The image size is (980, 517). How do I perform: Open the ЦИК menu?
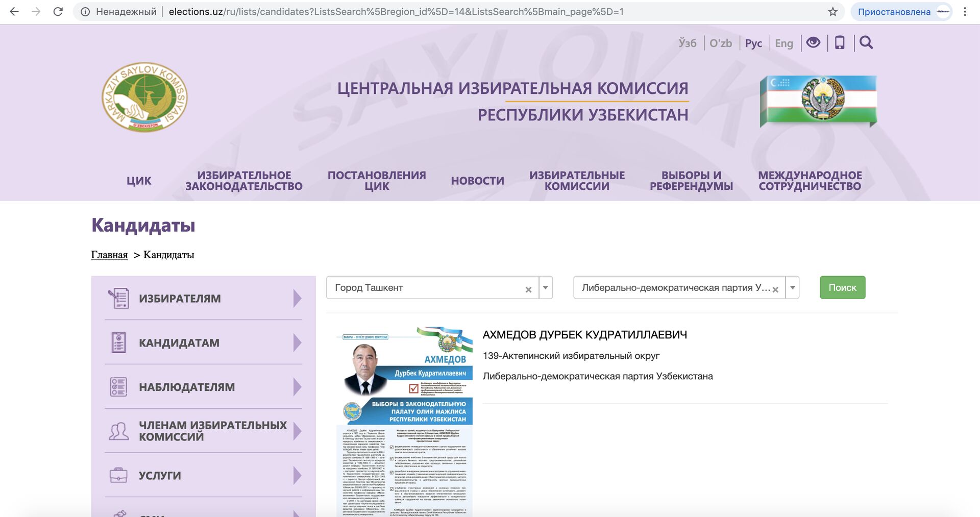139,181
